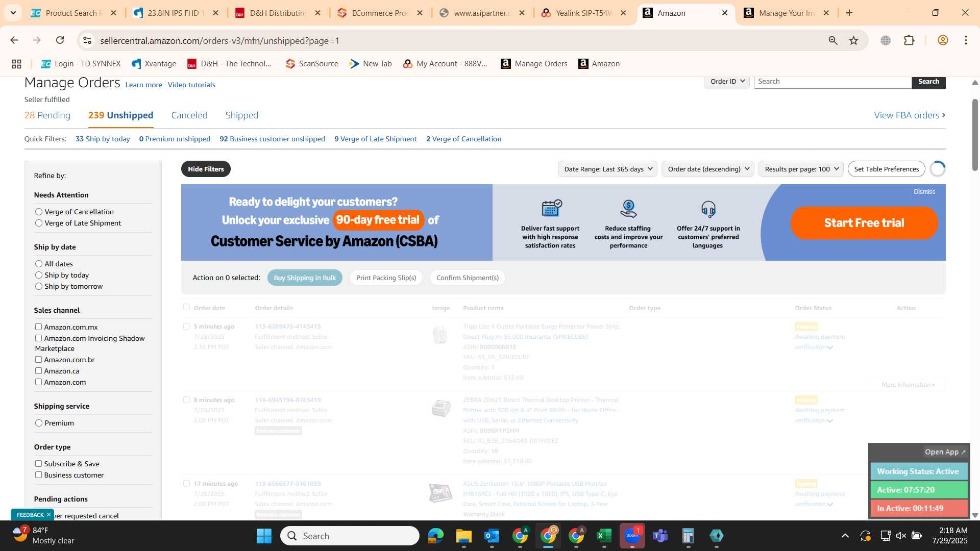The height and width of the screenshot is (551, 980).
Task: Check the Business customer order type box
Action: 38,475
